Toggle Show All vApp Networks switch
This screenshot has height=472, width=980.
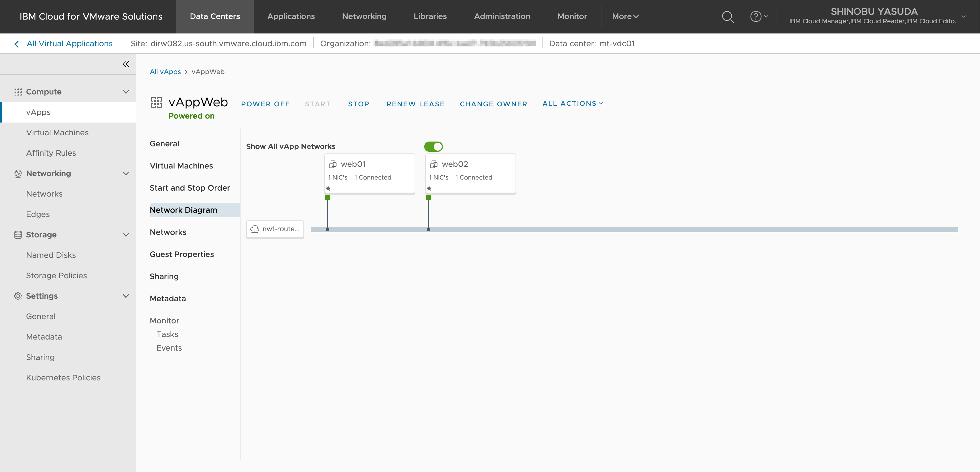coord(433,147)
